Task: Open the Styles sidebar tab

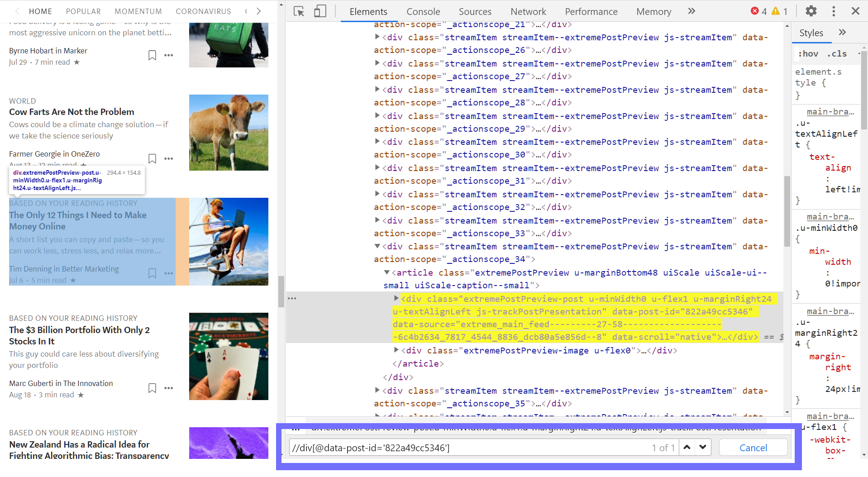Action: [811, 33]
